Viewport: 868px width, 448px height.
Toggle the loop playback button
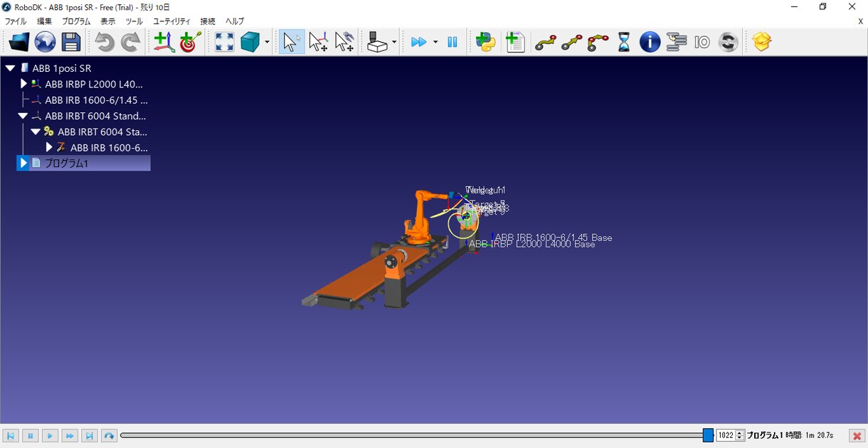coord(109,436)
